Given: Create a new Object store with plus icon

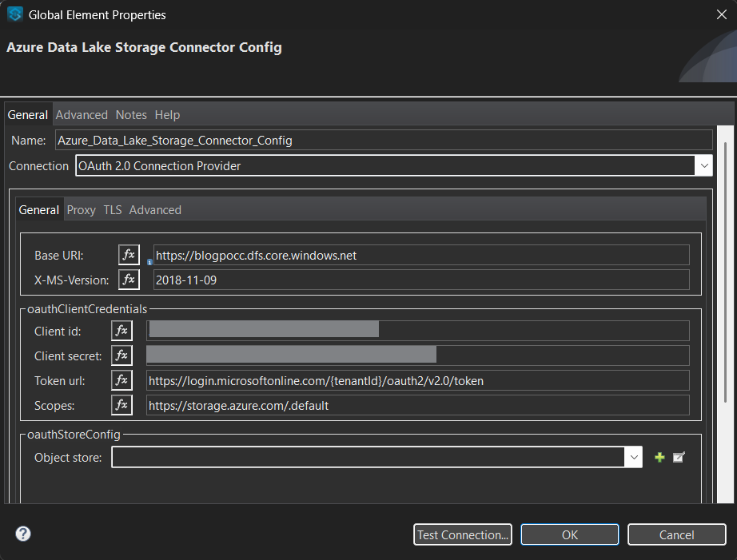Looking at the screenshot, I should (659, 457).
